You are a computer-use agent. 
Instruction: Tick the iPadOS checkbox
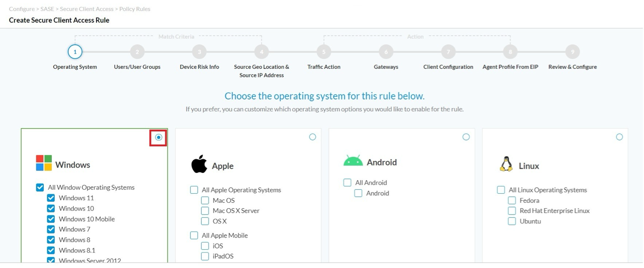tap(205, 256)
